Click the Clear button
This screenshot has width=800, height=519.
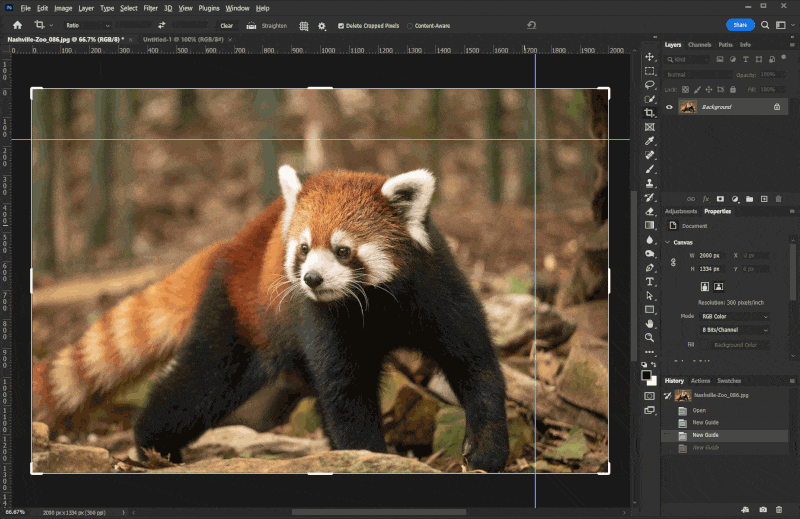pos(227,26)
